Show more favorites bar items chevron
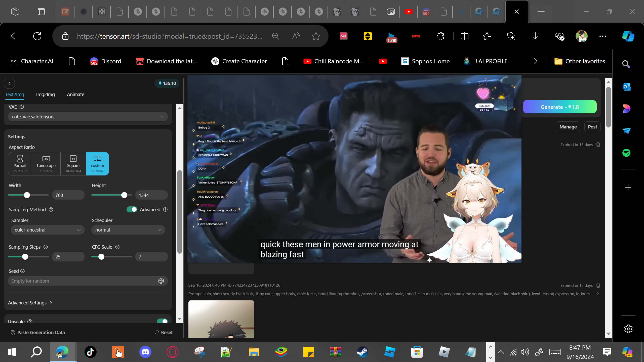 coord(536,61)
